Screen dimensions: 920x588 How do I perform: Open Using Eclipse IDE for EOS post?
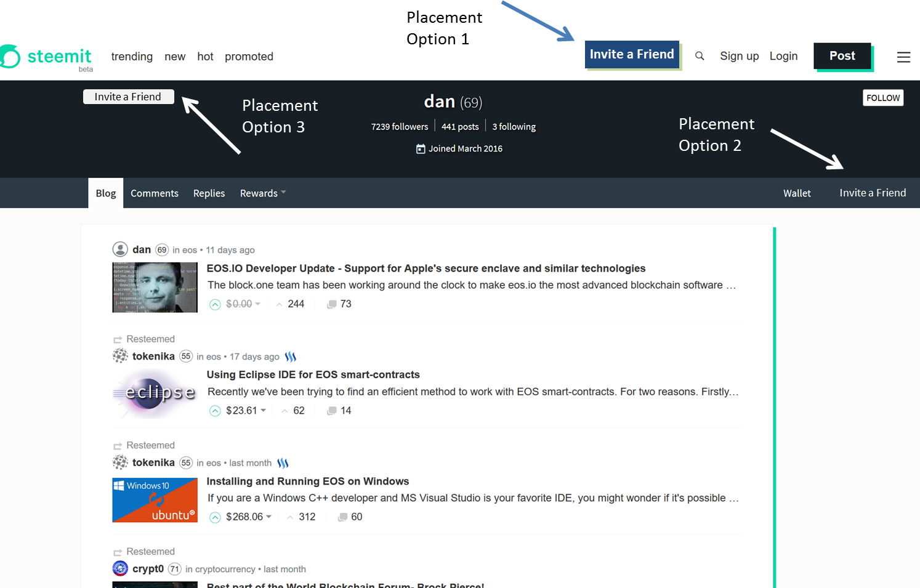tap(313, 374)
